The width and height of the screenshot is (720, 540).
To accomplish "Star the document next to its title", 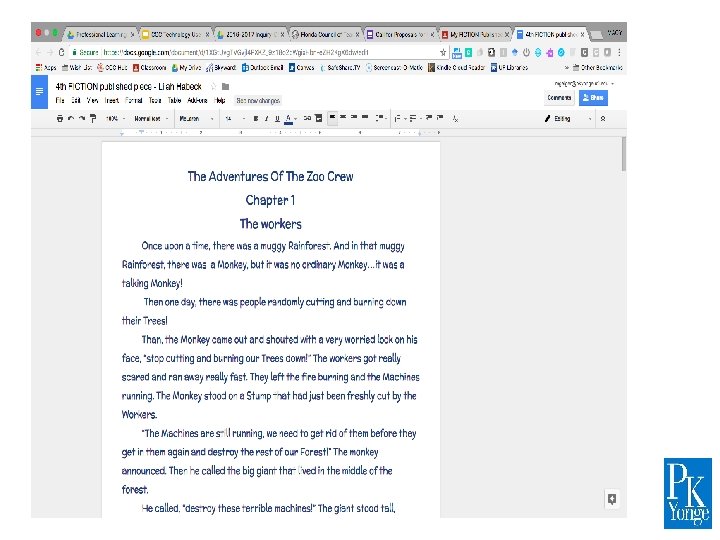I will tap(214, 86).
